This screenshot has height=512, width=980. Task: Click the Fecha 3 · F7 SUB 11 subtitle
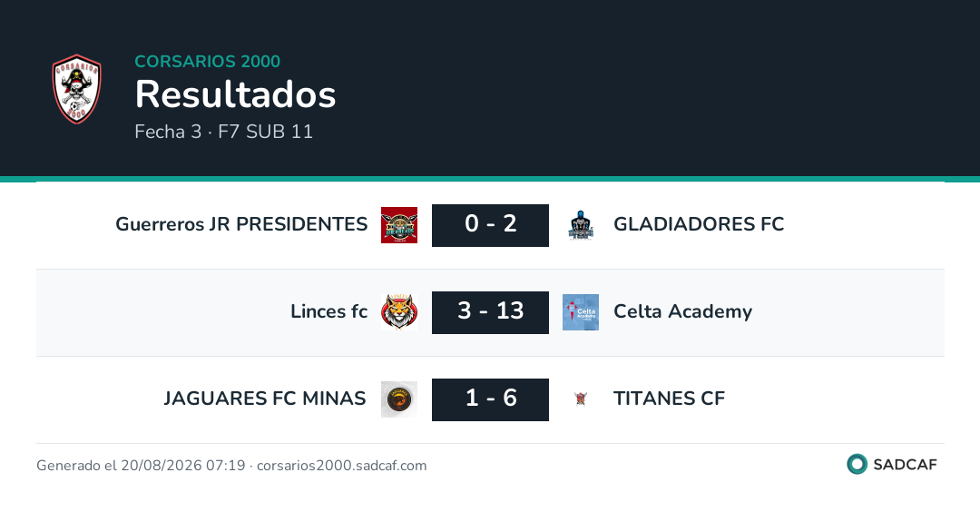224,132
